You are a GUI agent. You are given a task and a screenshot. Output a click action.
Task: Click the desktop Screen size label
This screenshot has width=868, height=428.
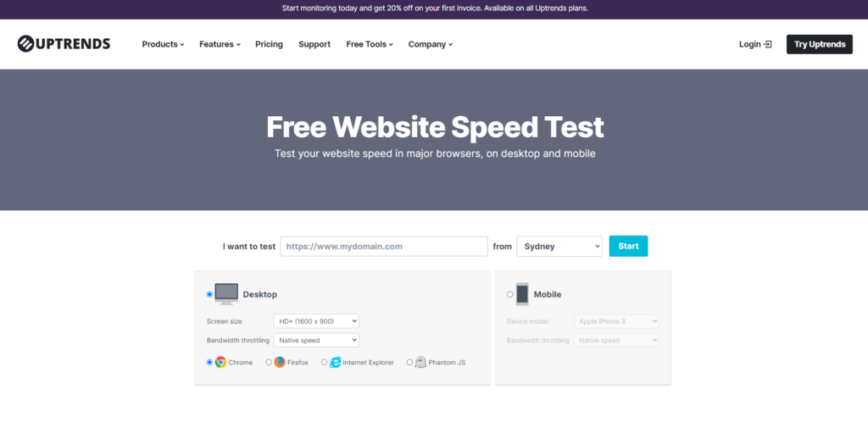(x=224, y=321)
